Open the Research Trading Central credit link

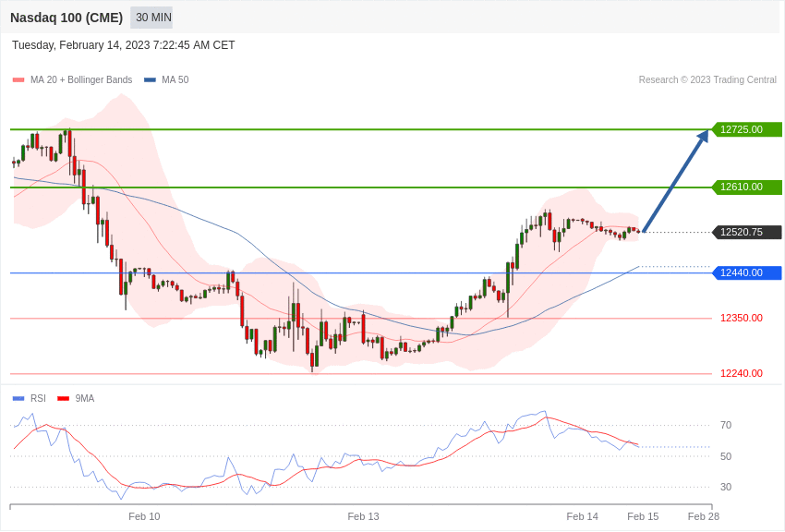tap(707, 79)
